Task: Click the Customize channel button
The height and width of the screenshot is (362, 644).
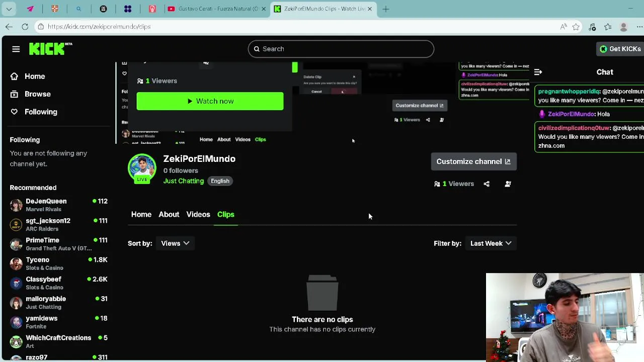Action: (x=473, y=161)
